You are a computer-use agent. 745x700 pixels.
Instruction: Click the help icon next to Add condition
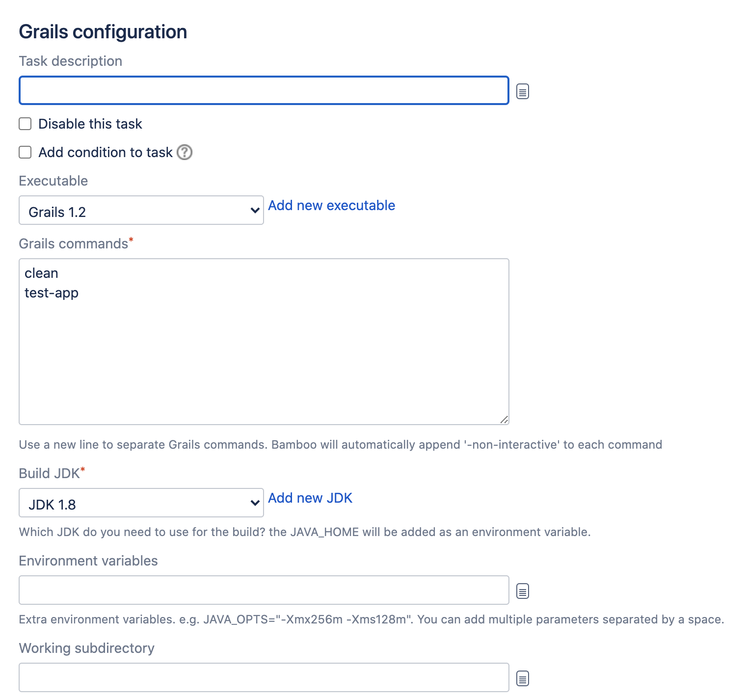(x=185, y=153)
